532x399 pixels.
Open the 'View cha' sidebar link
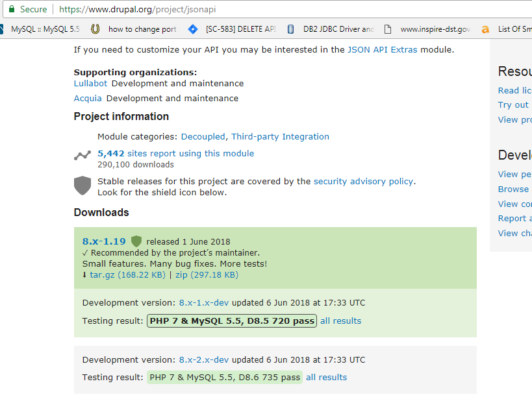pyautogui.click(x=514, y=233)
